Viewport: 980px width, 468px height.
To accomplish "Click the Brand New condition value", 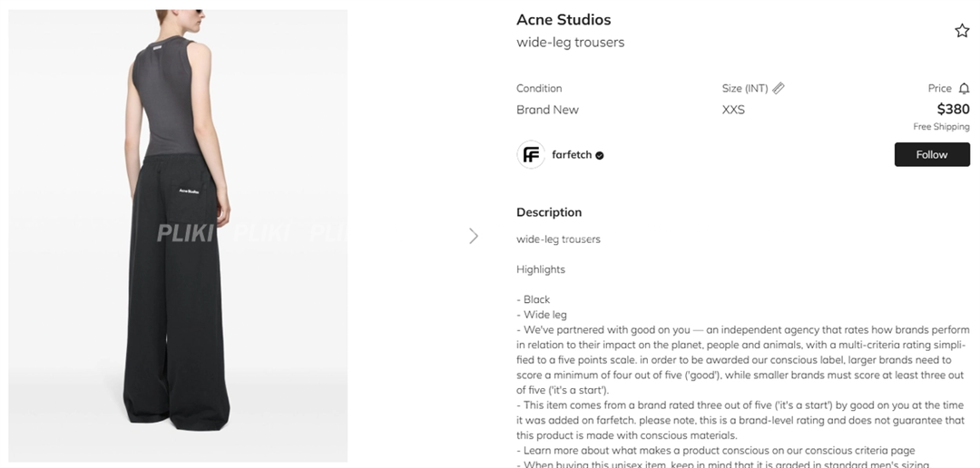I will 547,110.
